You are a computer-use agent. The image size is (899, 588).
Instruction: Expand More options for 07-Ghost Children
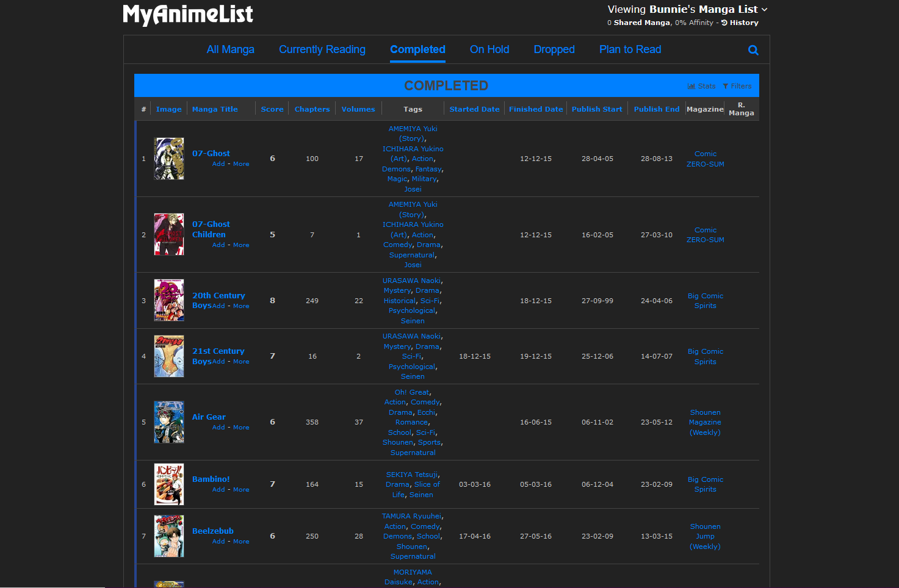[241, 245]
